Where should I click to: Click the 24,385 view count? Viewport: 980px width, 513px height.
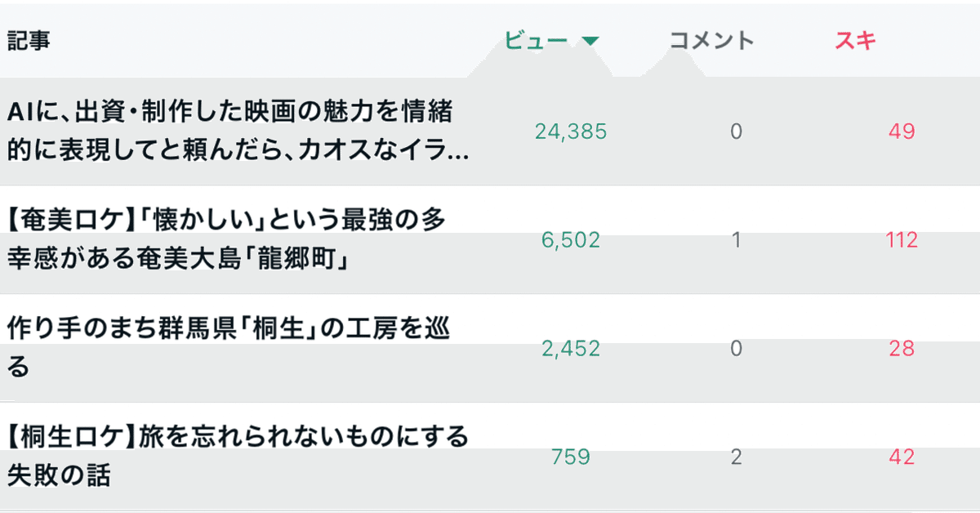[571, 132]
